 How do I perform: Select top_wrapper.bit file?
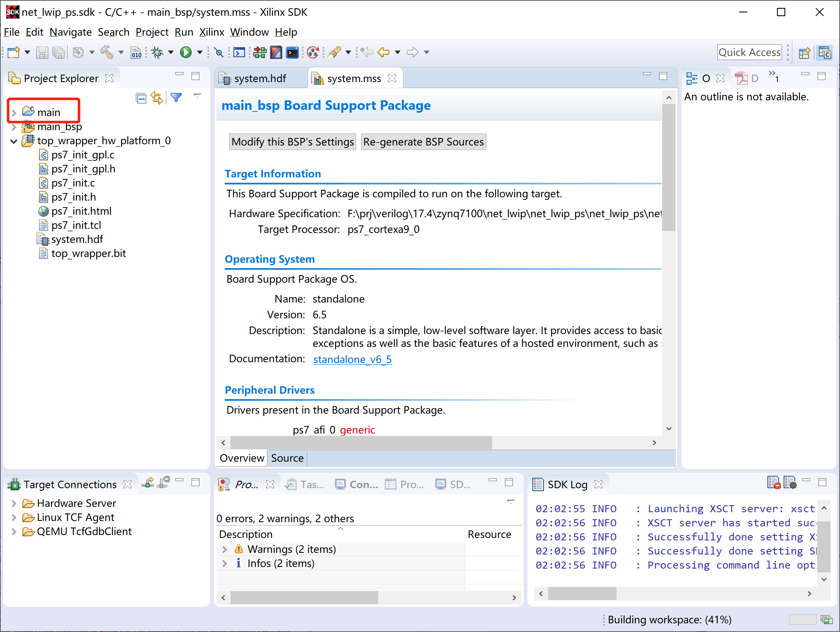click(x=88, y=254)
